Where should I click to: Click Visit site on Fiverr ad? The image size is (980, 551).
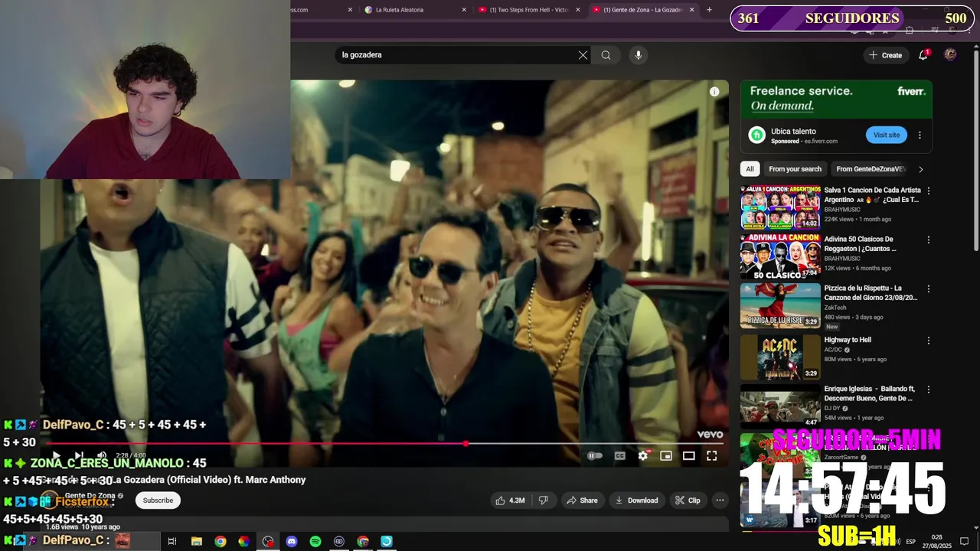tap(887, 135)
